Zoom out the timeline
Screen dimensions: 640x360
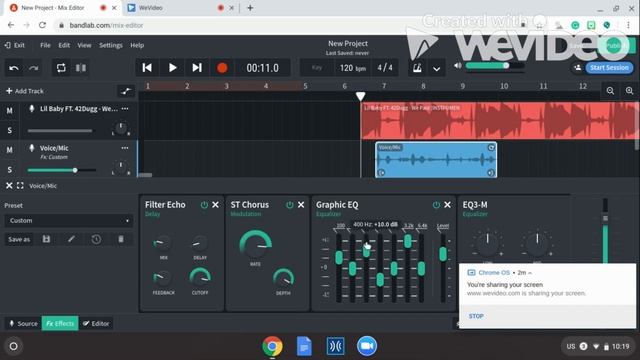click(610, 91)
